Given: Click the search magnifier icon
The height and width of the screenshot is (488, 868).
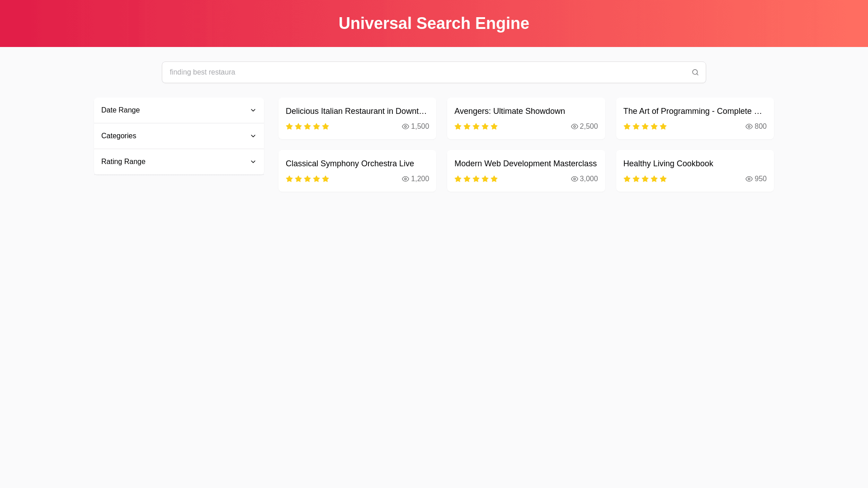Looking at the screenshot, I should coord(695,72).
